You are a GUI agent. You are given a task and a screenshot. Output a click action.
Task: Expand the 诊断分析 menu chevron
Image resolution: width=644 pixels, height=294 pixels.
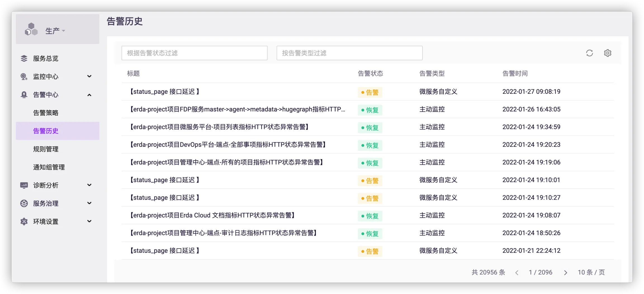pos(89,185)
